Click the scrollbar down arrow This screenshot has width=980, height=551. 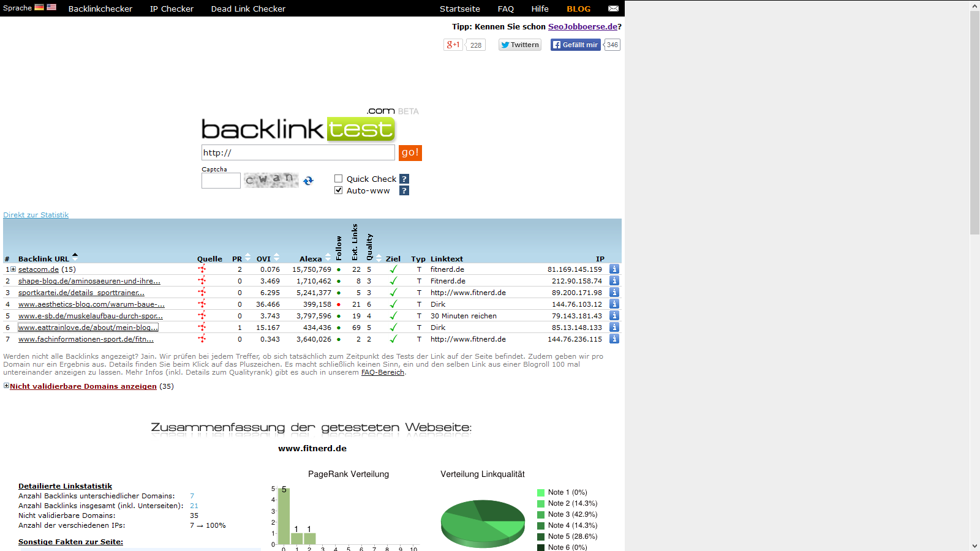click(975, 545)
